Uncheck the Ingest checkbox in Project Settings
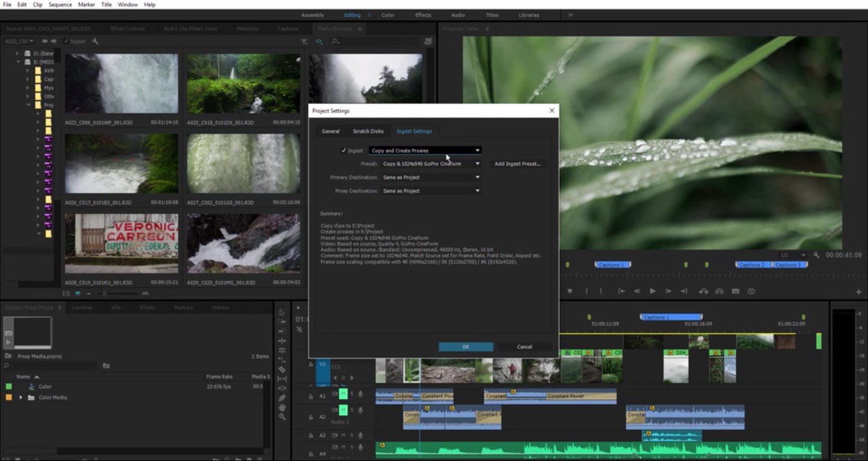 (x=344, y=151)
